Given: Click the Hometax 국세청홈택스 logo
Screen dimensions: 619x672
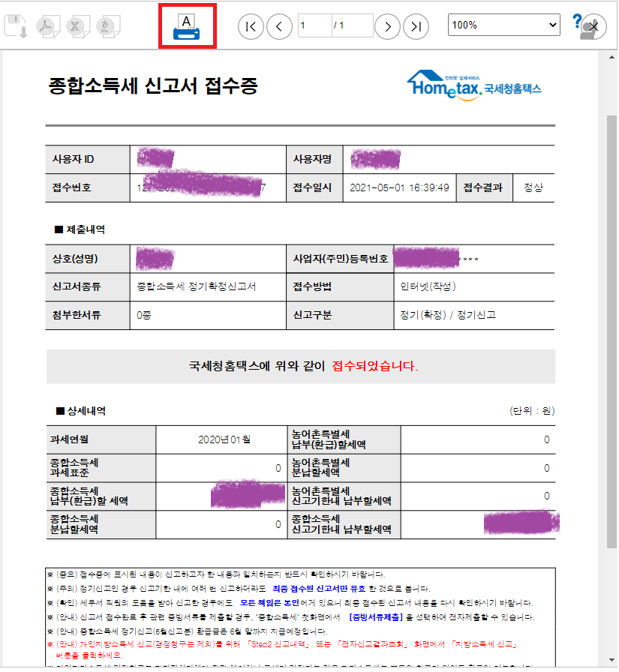Looking at the screenshot, I should coord(473,85).
